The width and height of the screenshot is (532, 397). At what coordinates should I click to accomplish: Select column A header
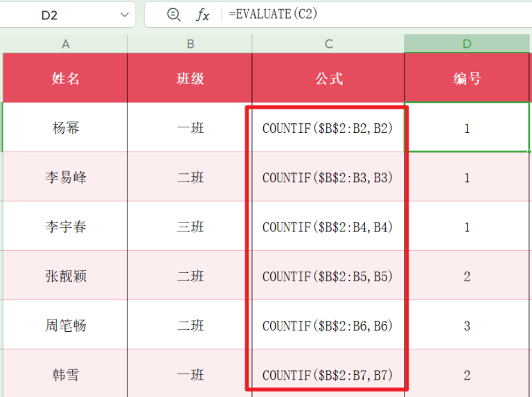tap(66, 44)
